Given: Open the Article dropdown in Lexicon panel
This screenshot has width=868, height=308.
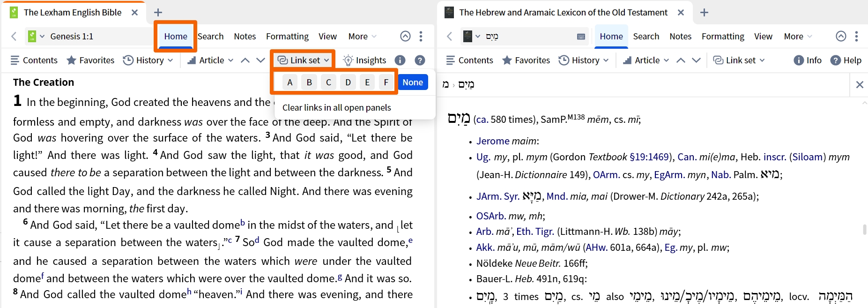Looking at the screenshot, I should (x=645, y=60).
